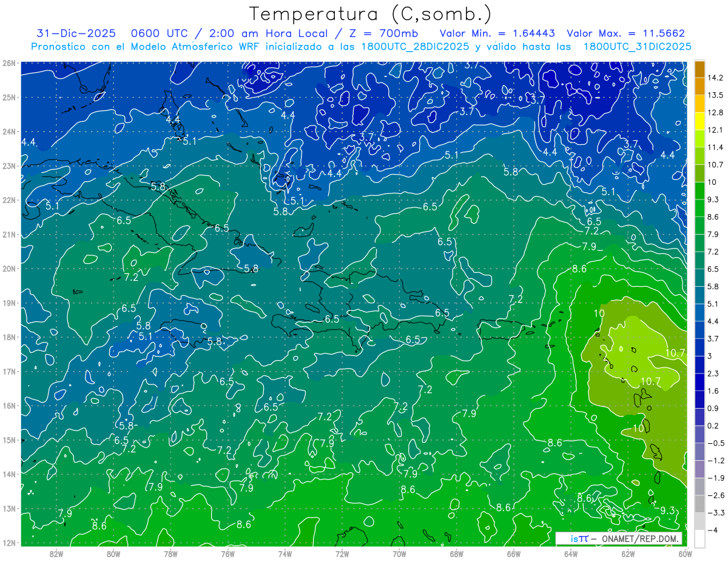Click the "-1.2" label on the color bar

715,460
